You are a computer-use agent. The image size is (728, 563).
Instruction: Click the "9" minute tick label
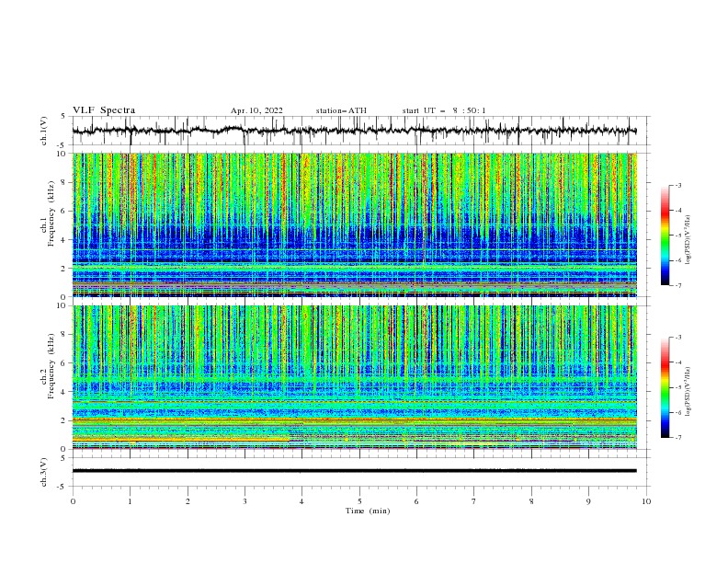coord(588,501)
